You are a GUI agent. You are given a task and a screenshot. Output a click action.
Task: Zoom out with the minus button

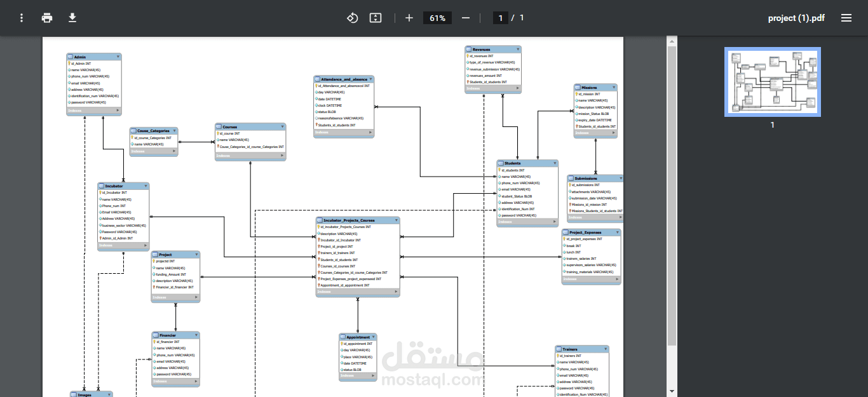pyautogui.click(x=466, y=18)
